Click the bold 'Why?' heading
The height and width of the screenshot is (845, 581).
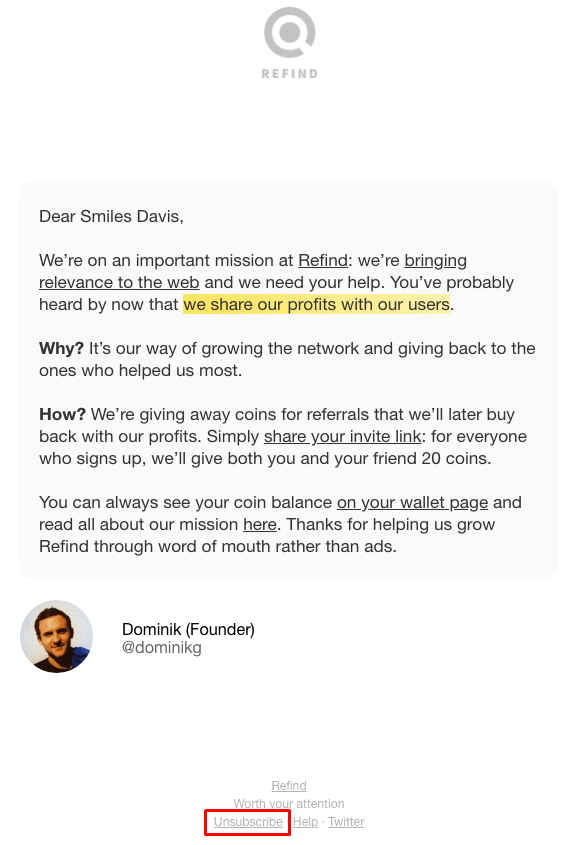[61, 349]
